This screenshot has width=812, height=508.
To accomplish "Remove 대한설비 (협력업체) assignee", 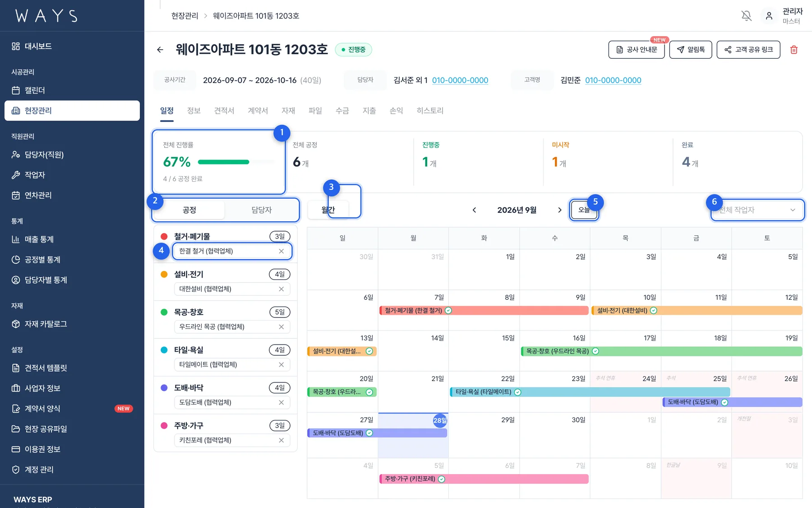I will (281, 289).
